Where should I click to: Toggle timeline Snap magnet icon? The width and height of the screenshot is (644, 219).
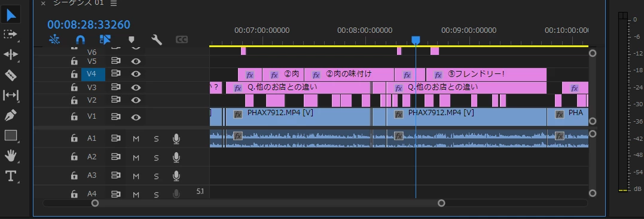[x=81, y=39]
